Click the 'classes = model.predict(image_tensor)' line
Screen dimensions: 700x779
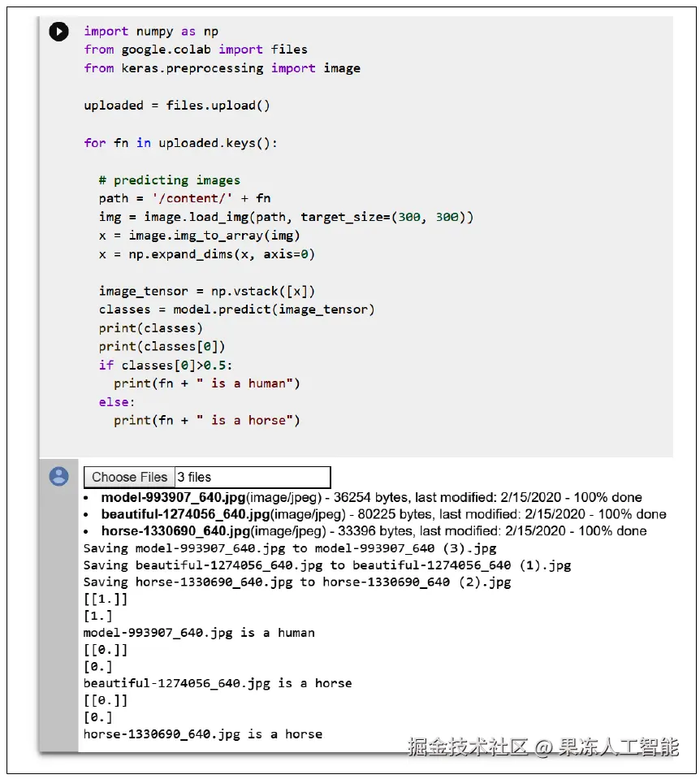coord(236,309)
